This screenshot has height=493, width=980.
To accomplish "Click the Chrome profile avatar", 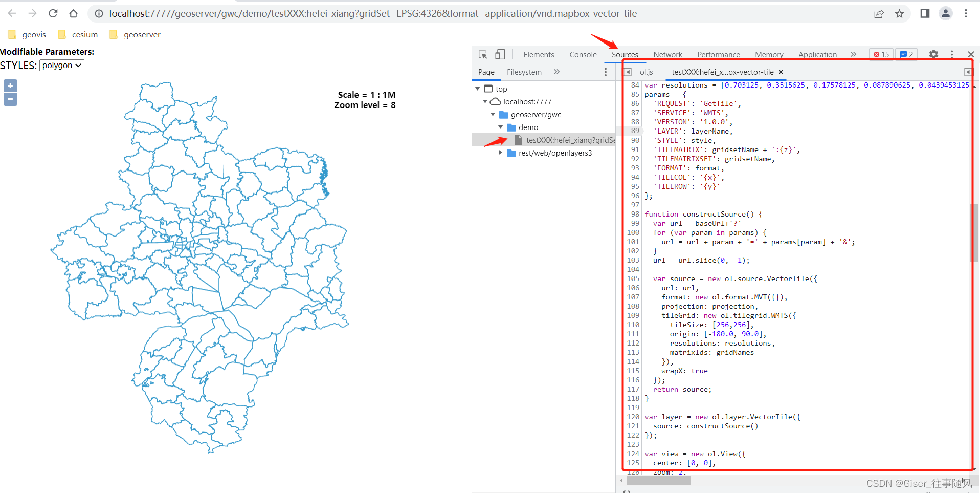I will tap(946, 14).
